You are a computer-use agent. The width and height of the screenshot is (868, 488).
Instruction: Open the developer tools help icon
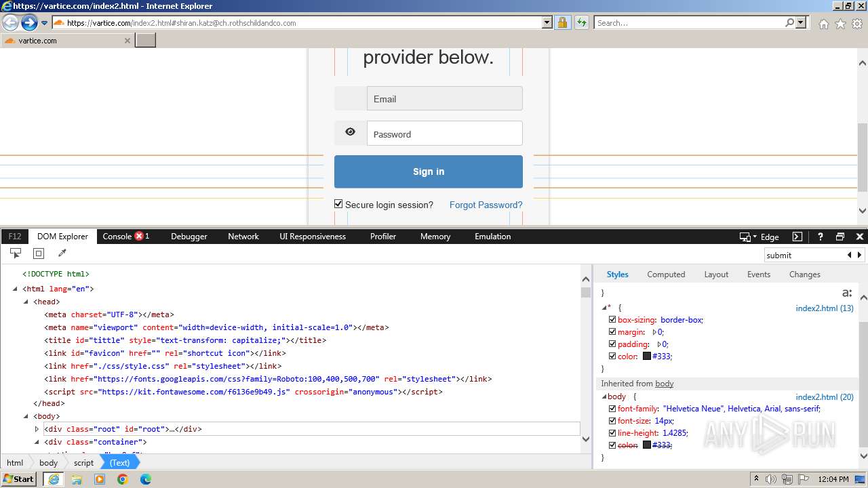click(x=820, y=237)
